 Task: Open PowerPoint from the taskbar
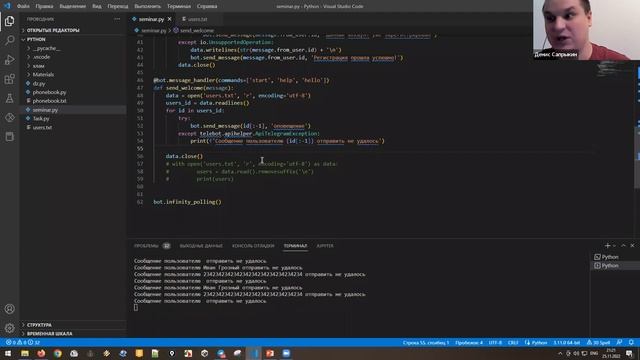[270, 353]
